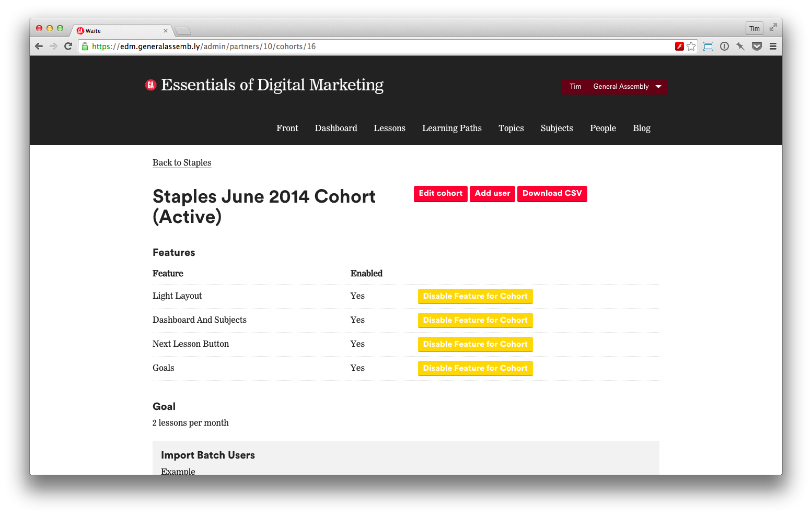Open the Topics navigation item
This screenshot has width=812, height=516.
511,128
